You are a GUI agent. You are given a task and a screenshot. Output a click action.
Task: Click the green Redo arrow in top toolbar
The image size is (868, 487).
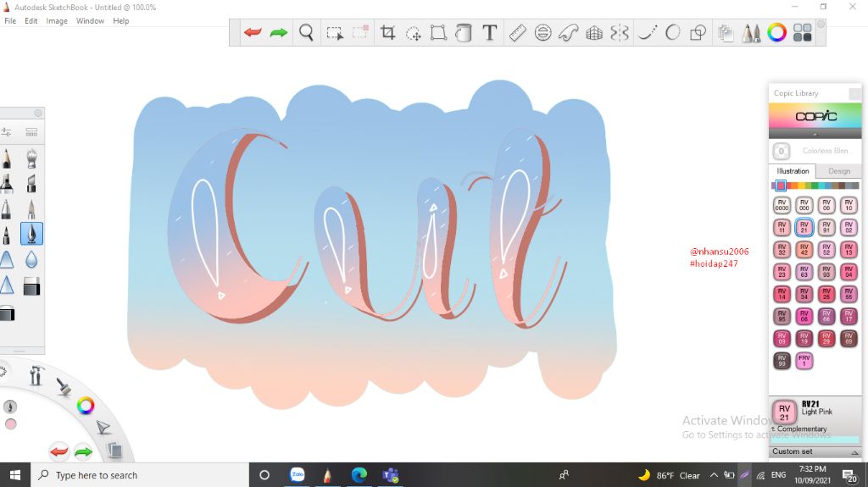click(x=278, y=33)
